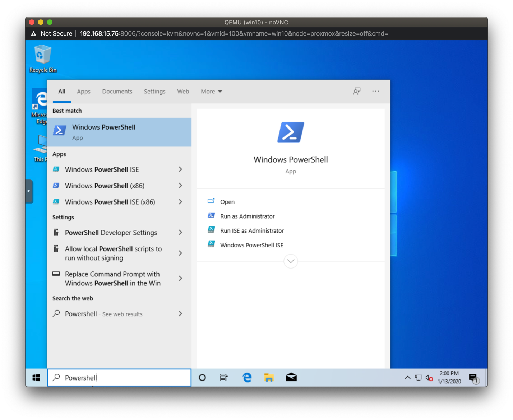Switch to Apps search tab
Screen dimensions: 513x420
tap(84, 91)
